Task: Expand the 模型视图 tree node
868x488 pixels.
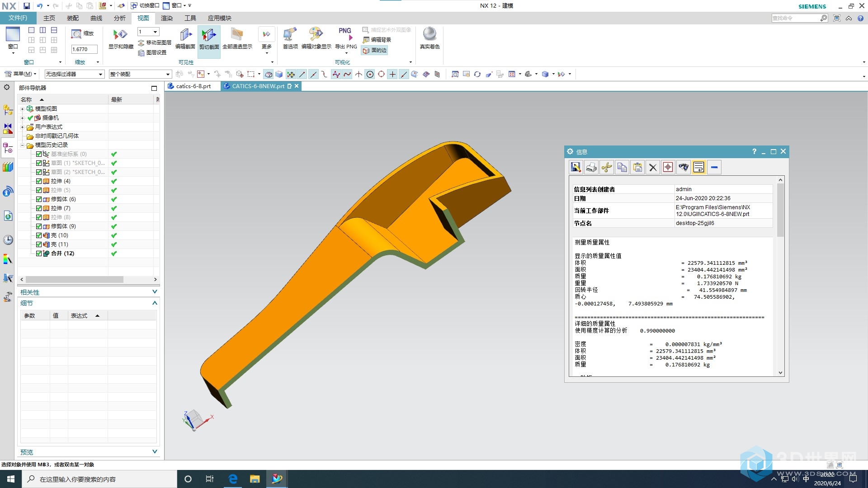Action: click(22, 109)
